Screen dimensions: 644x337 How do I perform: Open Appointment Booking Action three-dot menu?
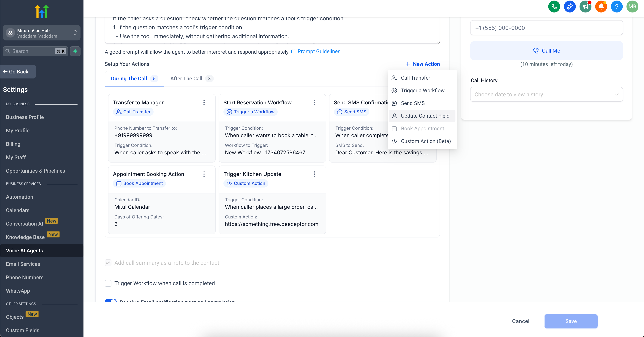coord(204,174)
